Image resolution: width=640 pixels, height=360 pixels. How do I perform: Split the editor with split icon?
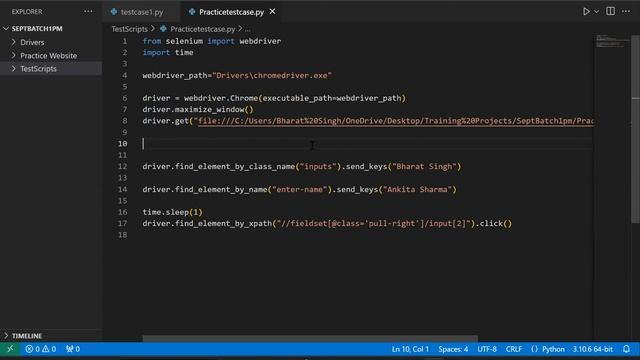610,11
